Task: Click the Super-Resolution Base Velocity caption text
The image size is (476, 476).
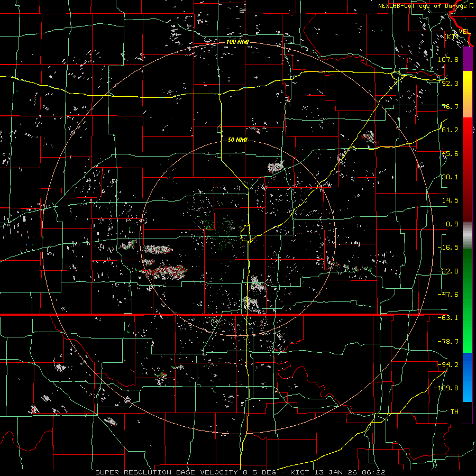Action: tap(240, 472)
